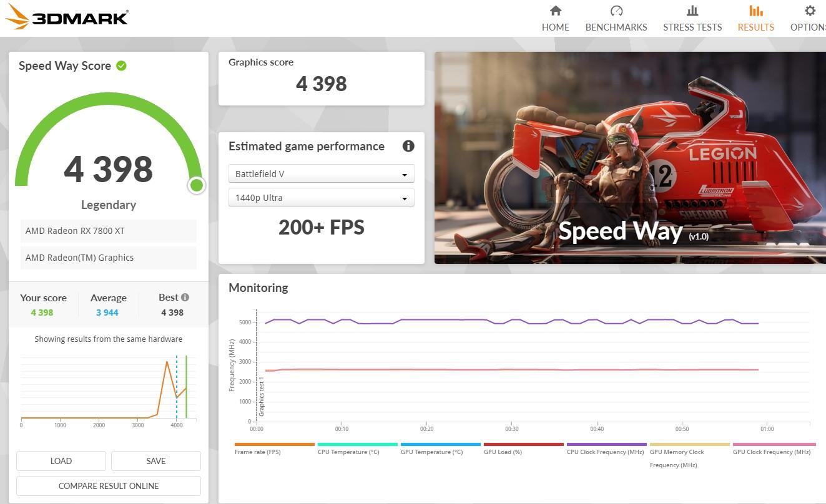Click the LOAD button
The width and height of the screenshot is (826, 504).
[61, 461]
